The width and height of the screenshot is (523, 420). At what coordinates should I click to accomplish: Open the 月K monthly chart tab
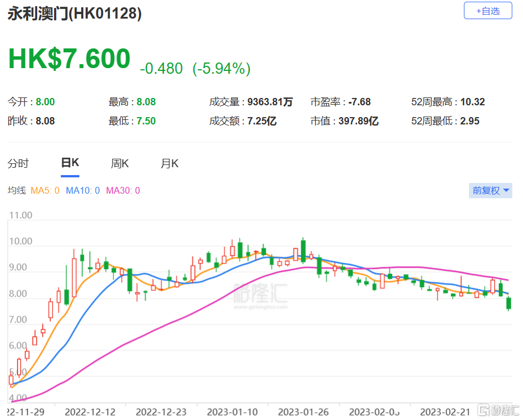click(x=169, y=163)
